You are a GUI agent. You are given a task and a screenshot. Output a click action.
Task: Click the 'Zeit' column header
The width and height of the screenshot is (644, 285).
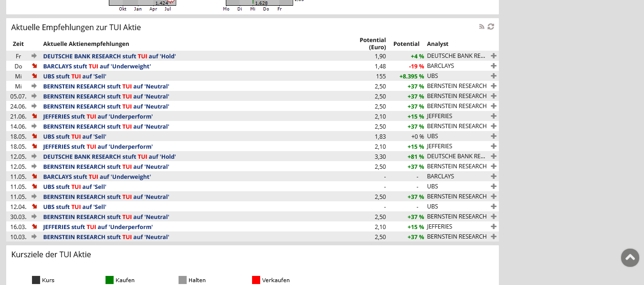coord(18,44)
